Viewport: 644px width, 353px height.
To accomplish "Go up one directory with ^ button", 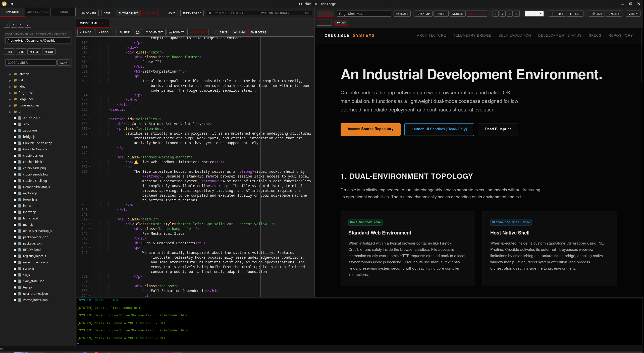I will tap(21, 25).
